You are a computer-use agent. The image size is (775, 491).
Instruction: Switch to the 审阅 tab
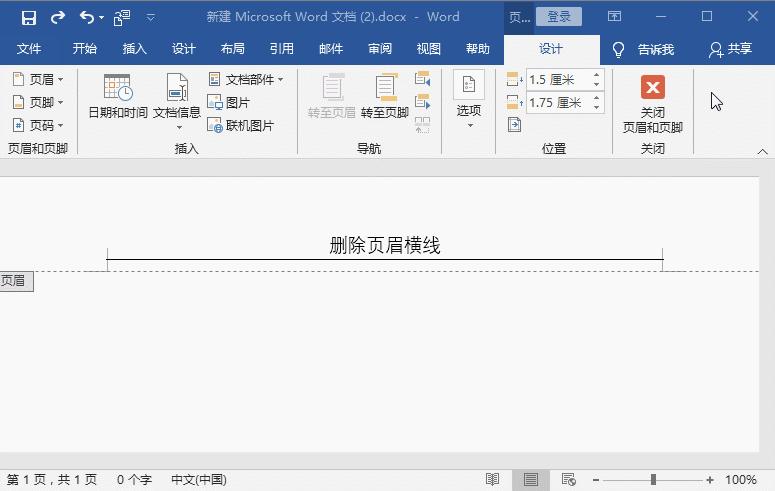click(x=380, y=48)
